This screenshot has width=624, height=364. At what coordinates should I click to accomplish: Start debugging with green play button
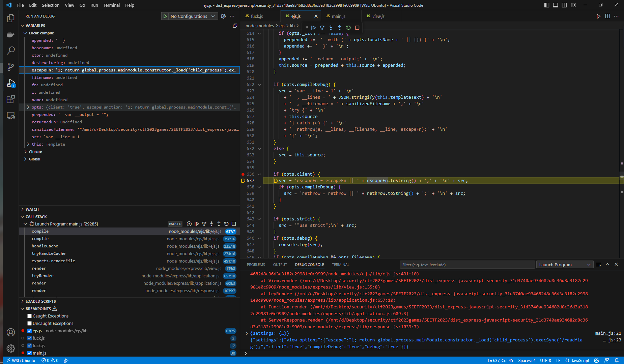coord(165,16)
